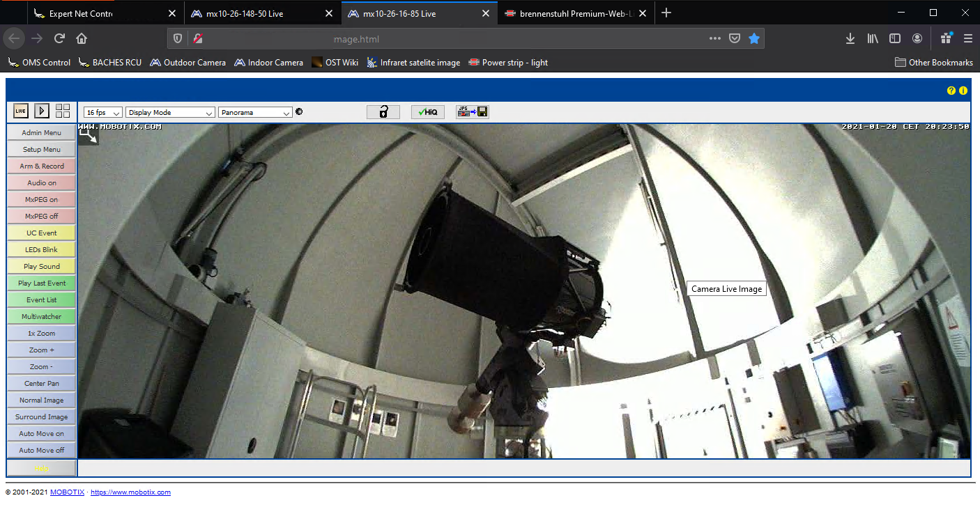
Task: Click the open padlock icon
Action: (x=383, y=112)
